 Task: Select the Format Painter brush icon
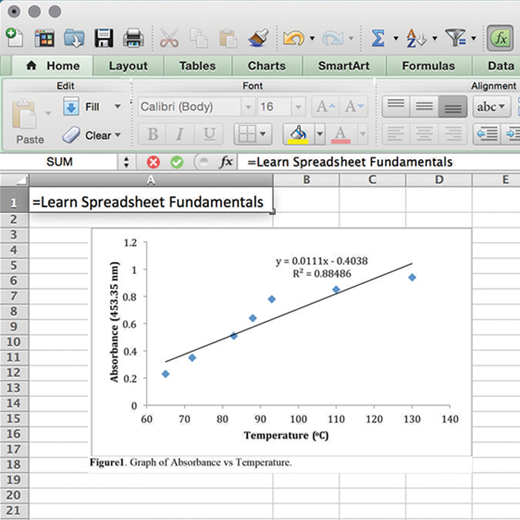click(x=259, y=38)
